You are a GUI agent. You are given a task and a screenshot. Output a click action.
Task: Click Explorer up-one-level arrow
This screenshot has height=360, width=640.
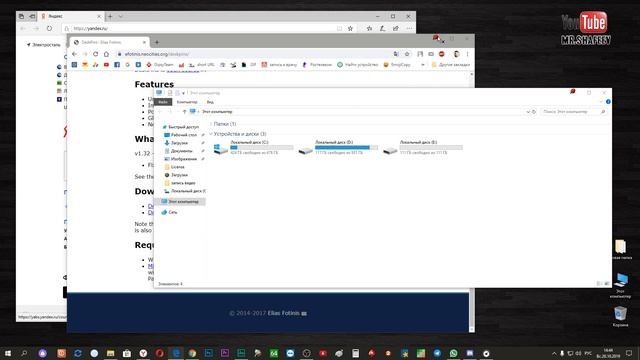(x=184, y=111)
